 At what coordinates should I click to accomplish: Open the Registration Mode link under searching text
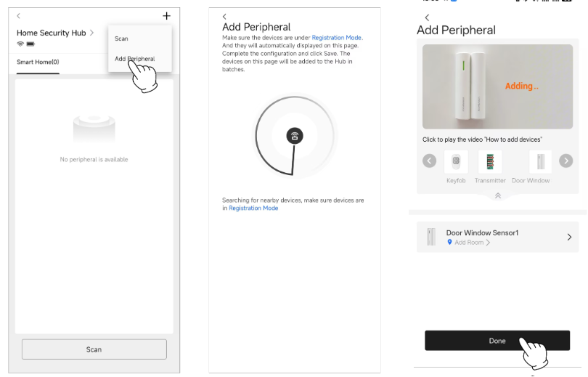(x=253, y=208)
